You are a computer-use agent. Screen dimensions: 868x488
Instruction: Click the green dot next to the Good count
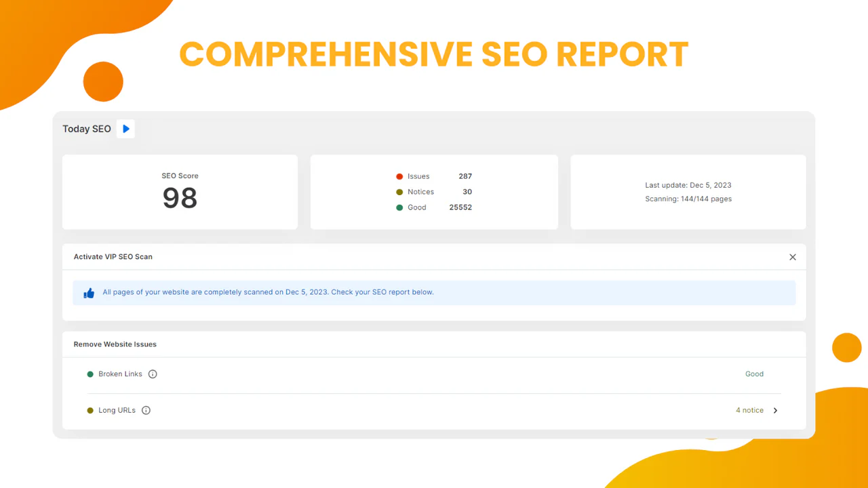coord(399,207)
